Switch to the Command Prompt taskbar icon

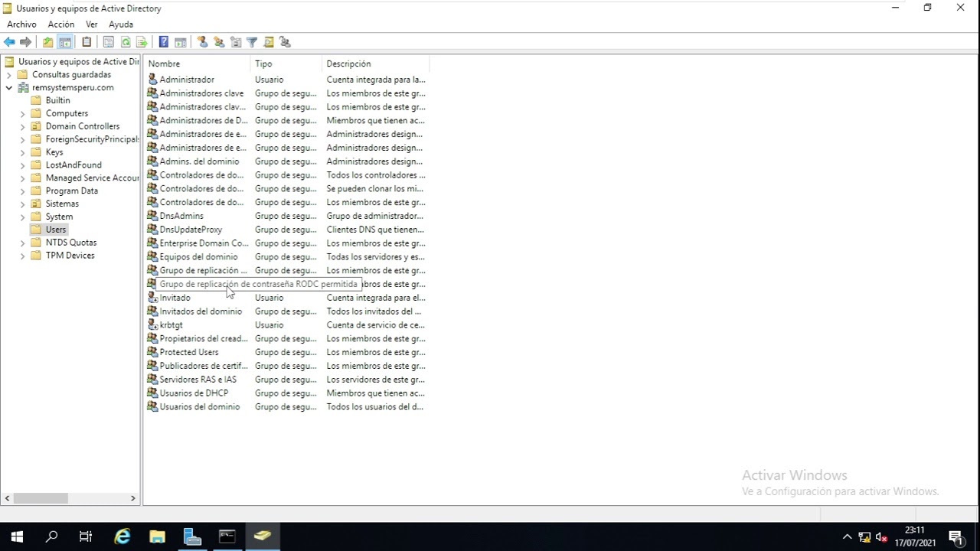pyautogui.click(x=227, y=536)
